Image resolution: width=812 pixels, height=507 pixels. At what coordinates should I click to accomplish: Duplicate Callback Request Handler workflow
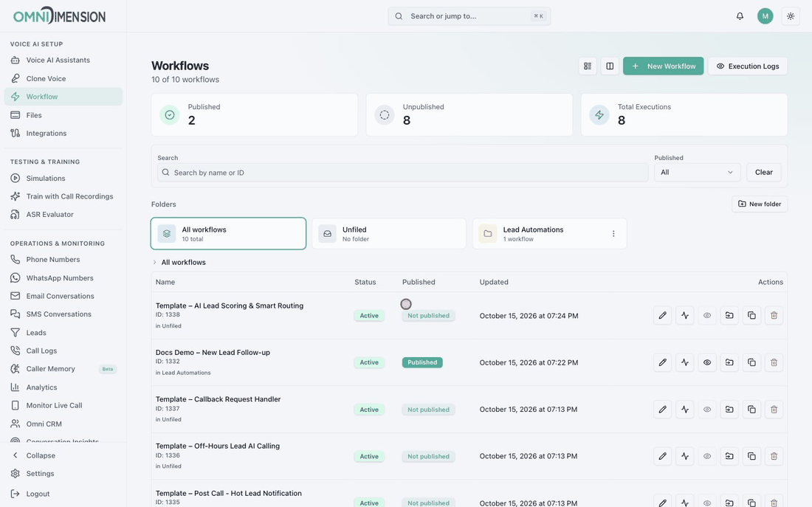coord(751,409)
